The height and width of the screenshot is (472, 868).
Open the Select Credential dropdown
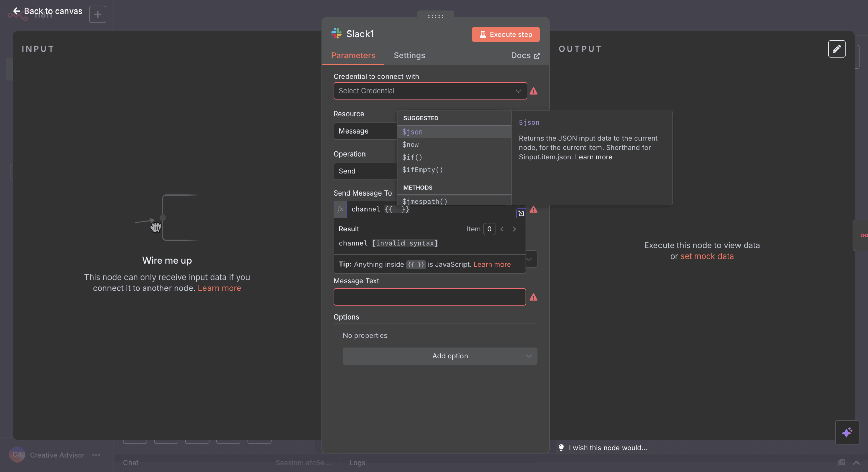point(430,91)
